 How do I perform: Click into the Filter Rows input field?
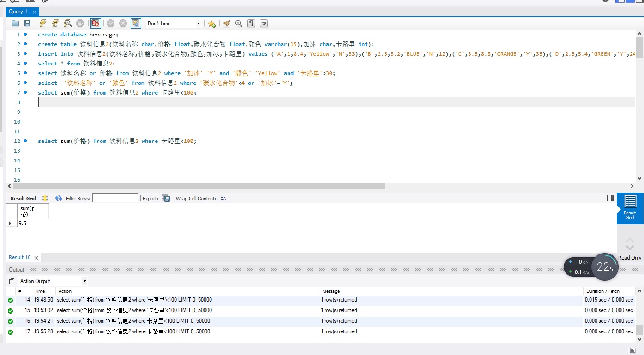(x=115, y=198)
